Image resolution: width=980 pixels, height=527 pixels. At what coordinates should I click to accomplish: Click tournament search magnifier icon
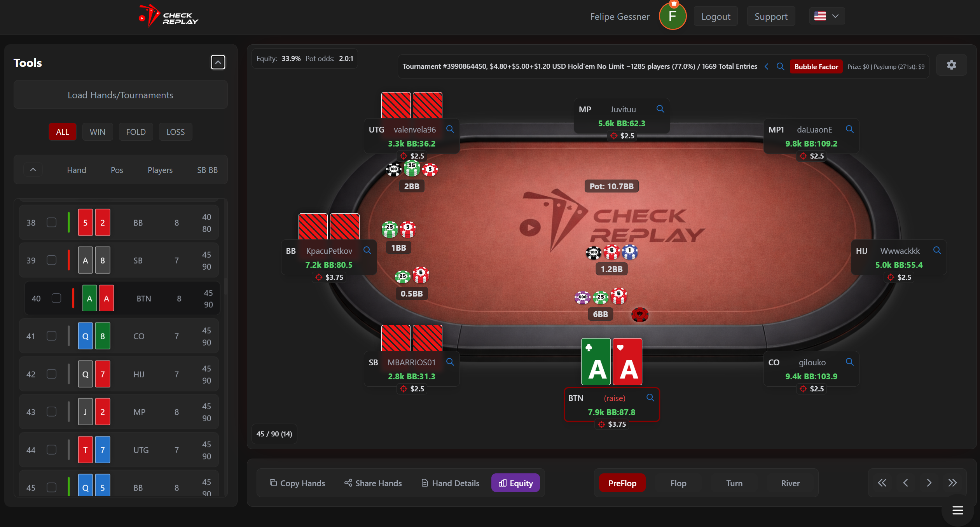pos(780,66)
